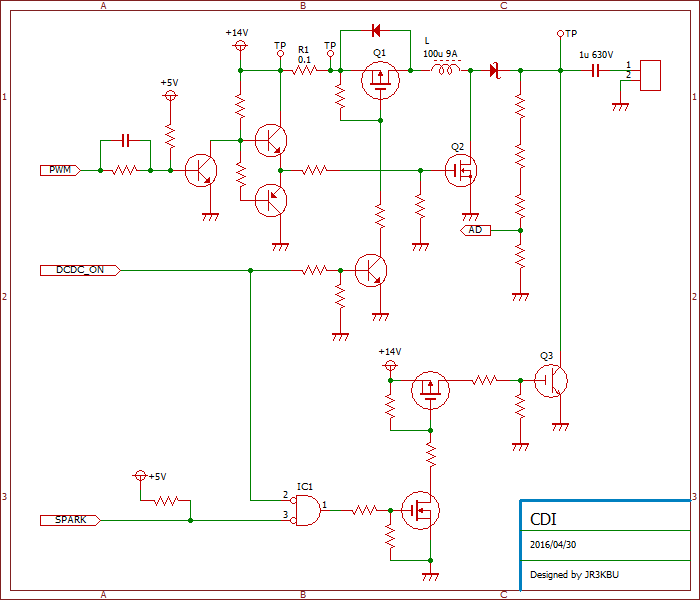Image resolution: width=700 pixels, height=600 pixels.
Task: Click the Q1 MOSFET symbol
Action: pyautogui.click(x=379, y=79)
